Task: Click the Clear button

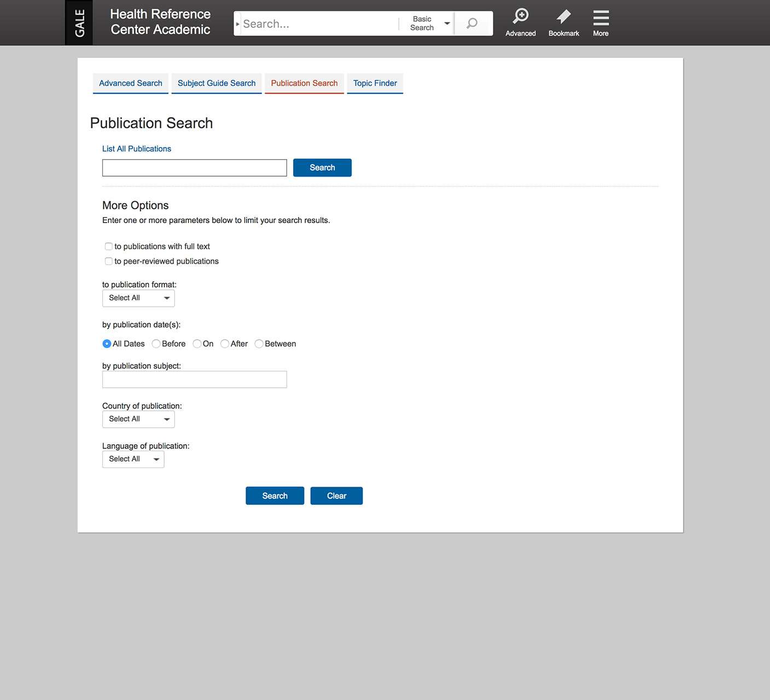Action: click(337, 496)
